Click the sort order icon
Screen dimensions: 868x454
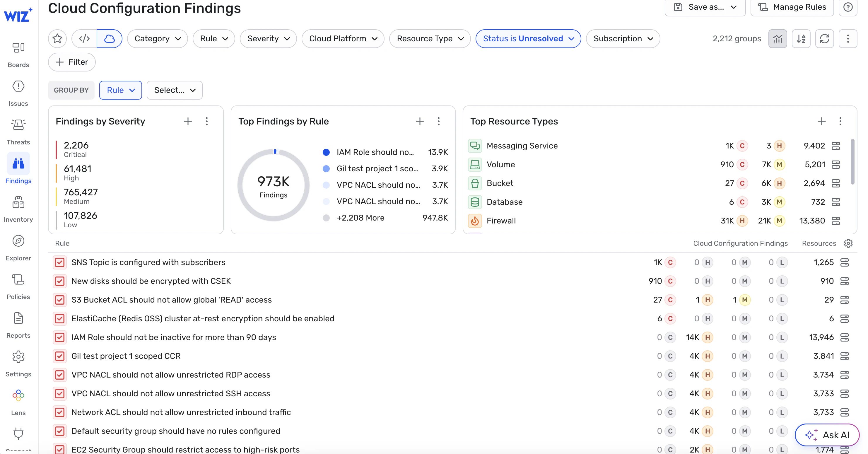pyautogui.click(x=801, y=38)
